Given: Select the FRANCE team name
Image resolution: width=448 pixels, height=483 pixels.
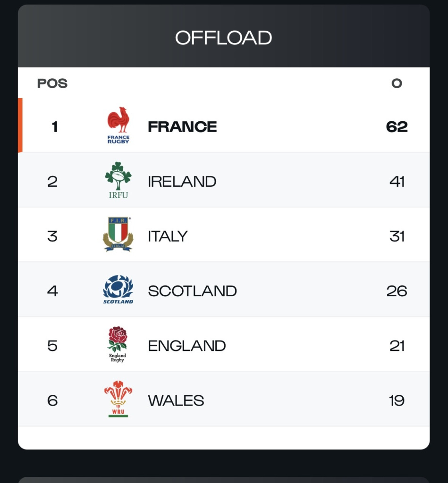Looking at the screenshot, I should pyautogui.click(x=182, y=126).
